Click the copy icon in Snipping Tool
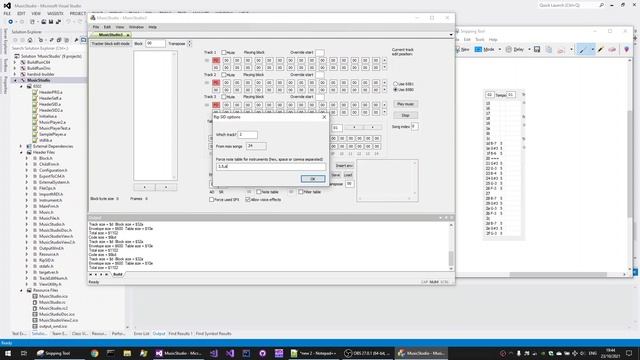This screenshot has width=640, height=360. tap(549, 49)
